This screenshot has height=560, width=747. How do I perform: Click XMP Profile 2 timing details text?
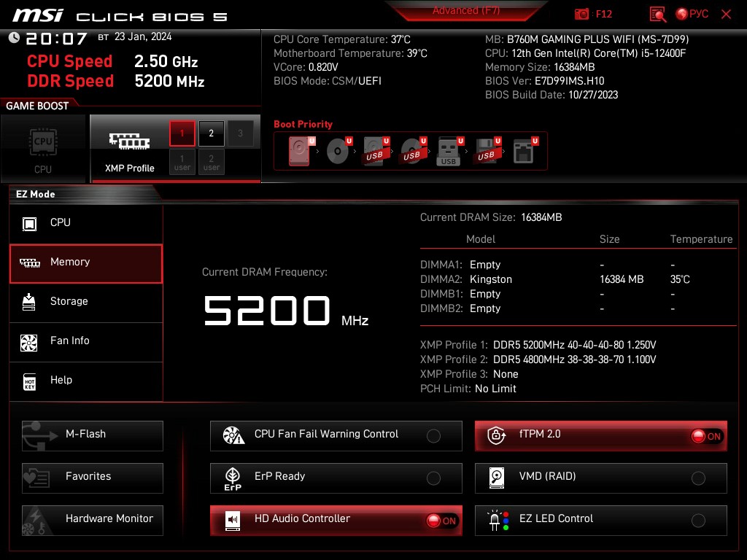(x=575, y=359)
